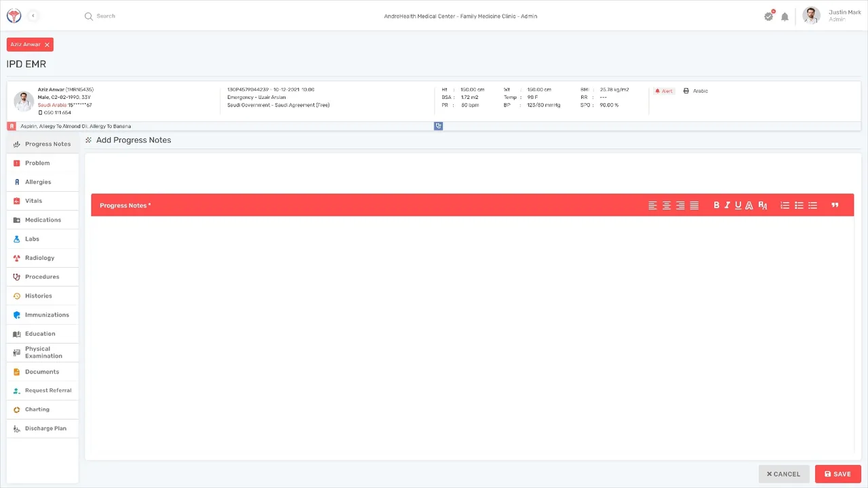Screen dimensions: 868x488
Task: Go to Allergies in the sidebar
Action: [42, 182]
